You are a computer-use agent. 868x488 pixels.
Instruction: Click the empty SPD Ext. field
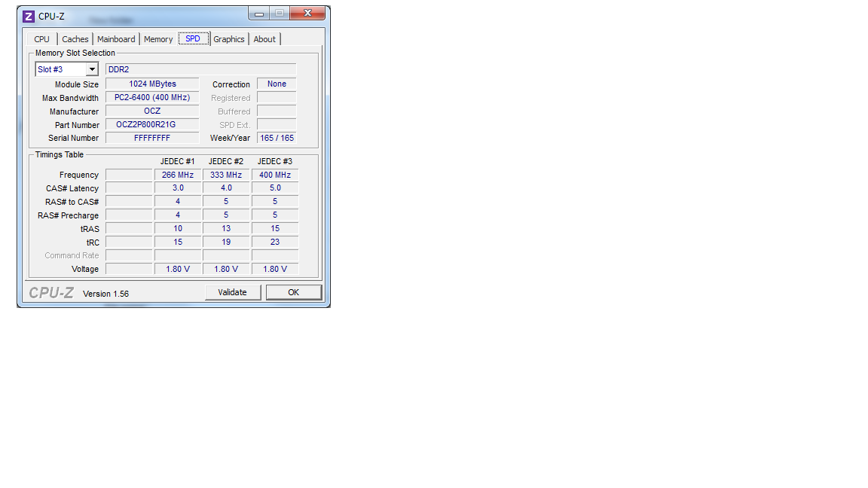[x=277, y=124]
